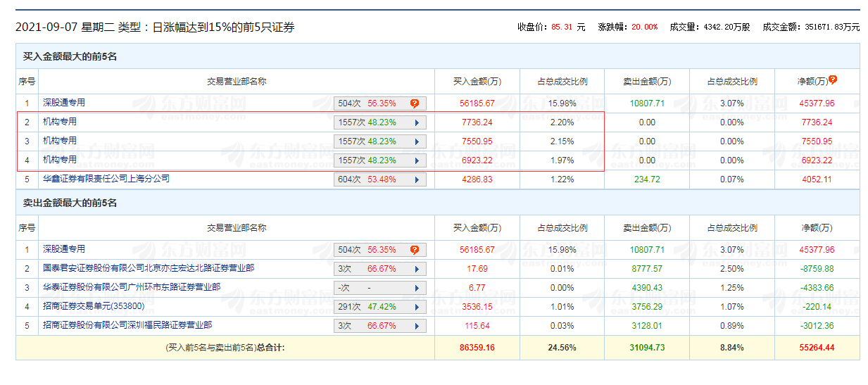
Task: Open 华泰证券广州环市东路证券营业部 link
Action: (131, 287)
